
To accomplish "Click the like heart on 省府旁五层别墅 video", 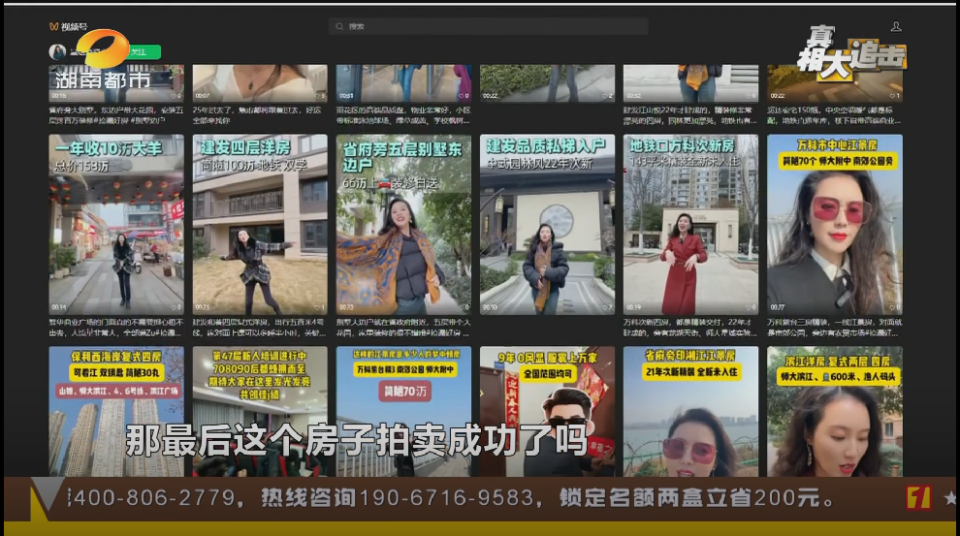I will click(461, 307).
